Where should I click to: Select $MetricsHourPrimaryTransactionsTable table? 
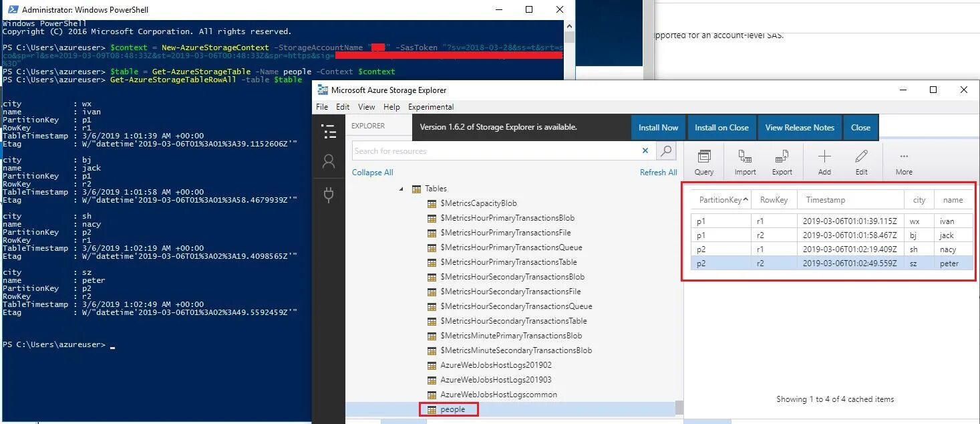508,262
